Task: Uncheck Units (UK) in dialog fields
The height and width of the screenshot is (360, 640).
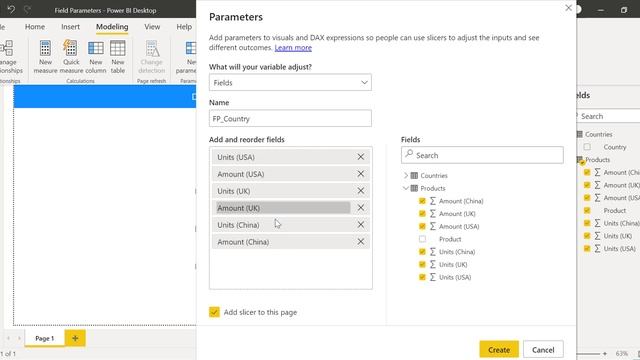Action: [x=422, y=264]
